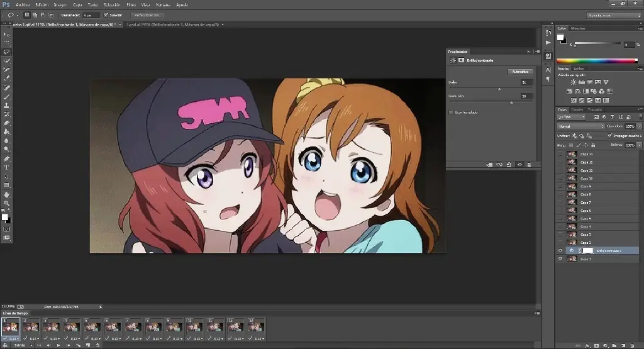644x349 pixels.
Task: Select the Lasso tool in the toolbox
Action: 7,52
